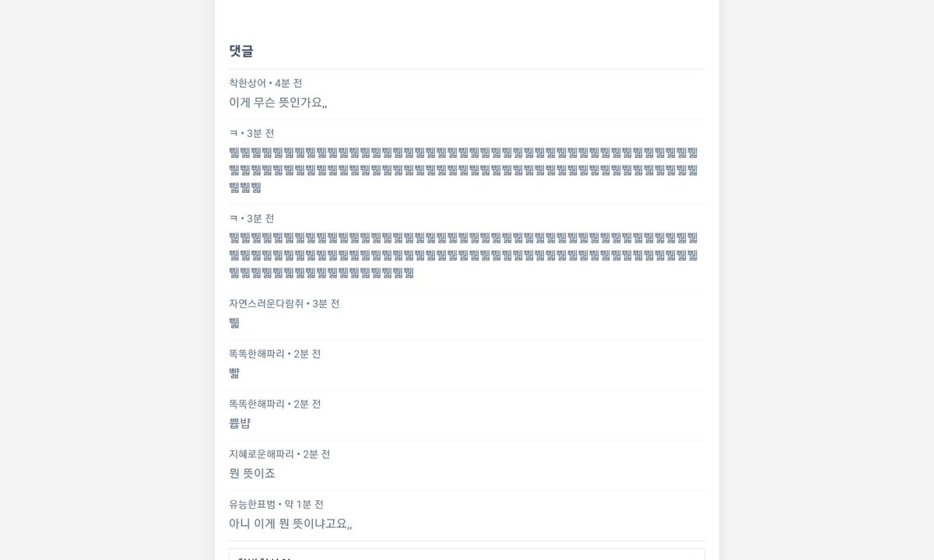
Task: Select the comment "아니 이게 뭔 뜻이냐고요,,"
Action: [x=290, y=524]
